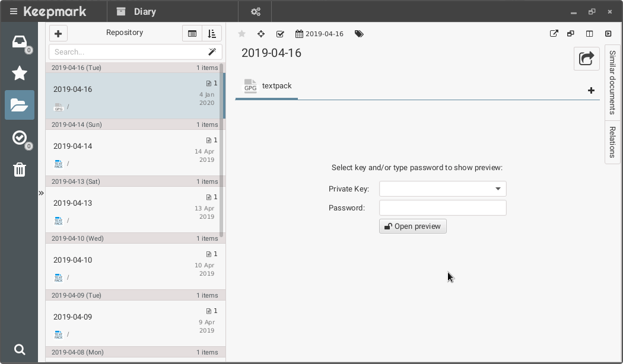This screenshot has height=364, width=623.
Task: Open the sidebar search magnifier
Action: tap(19, 349)
